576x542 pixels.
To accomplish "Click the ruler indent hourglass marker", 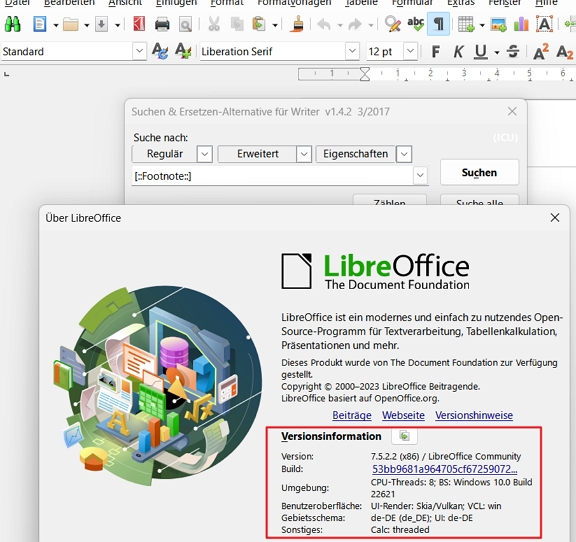I will (x=365, y=74).
